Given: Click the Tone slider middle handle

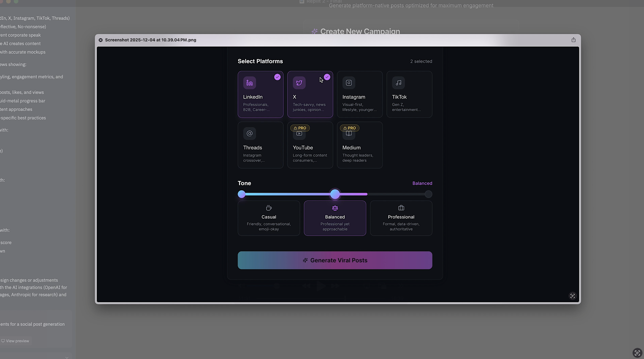Looking at the screenshot, I should click(x=335, y=194).
